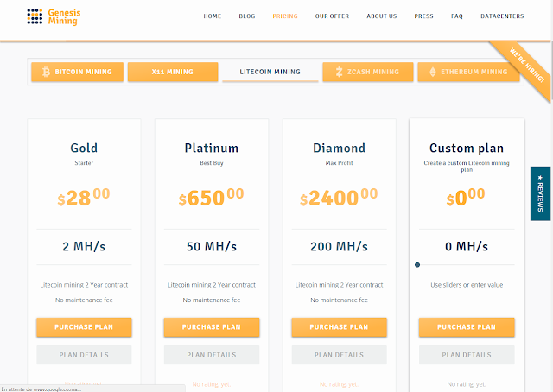
Task: Switch to the Bitcoin Mining tab
Action: pos(77,72)
